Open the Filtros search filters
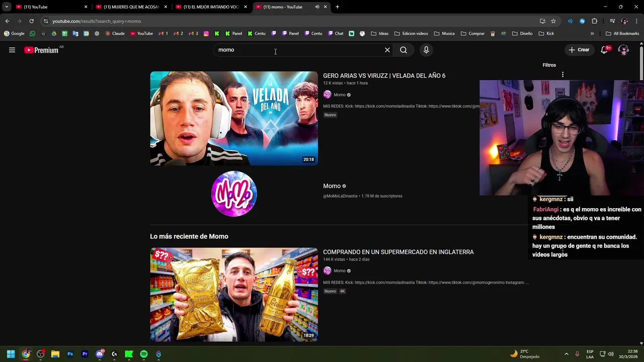Image resolution: width=644 pixels, height=362 pixels. (x=549, y=65)
